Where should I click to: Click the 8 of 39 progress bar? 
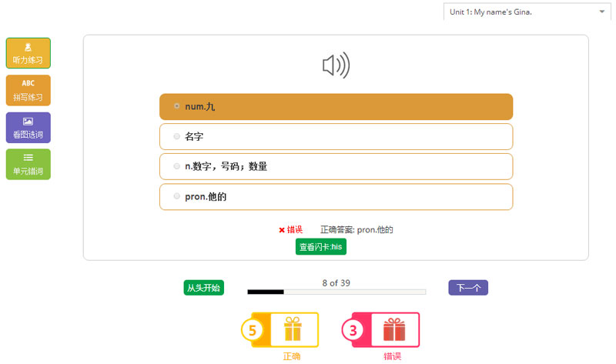(336, 292)
